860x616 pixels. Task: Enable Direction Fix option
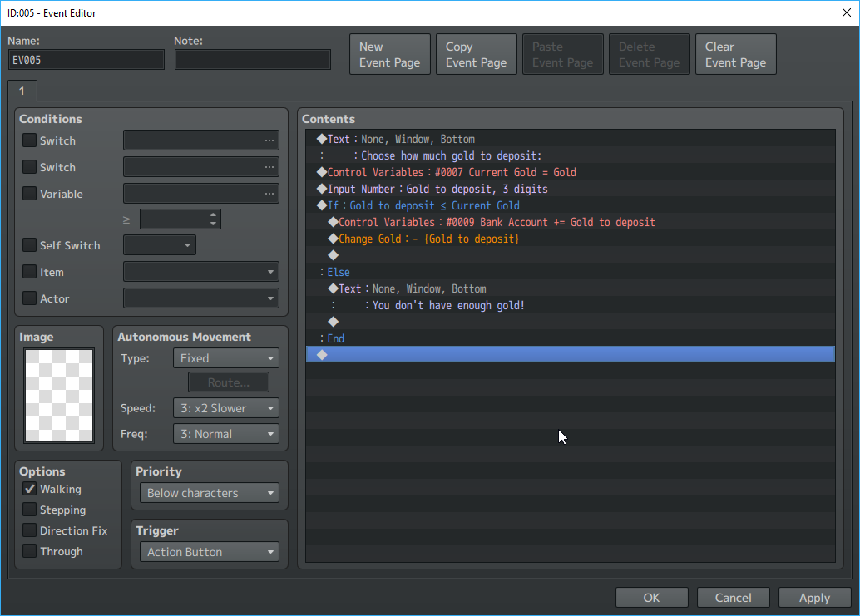pos(30,530)
